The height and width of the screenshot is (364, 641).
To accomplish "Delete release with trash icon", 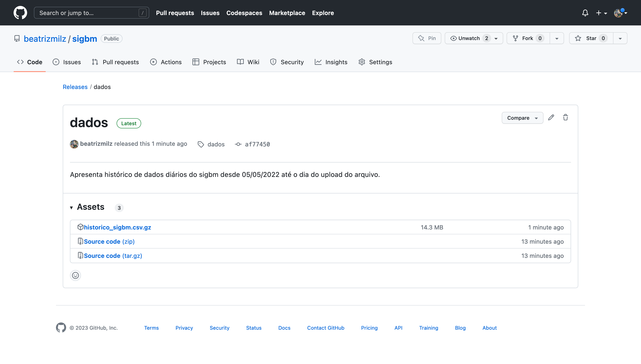I will pos(565,118).
